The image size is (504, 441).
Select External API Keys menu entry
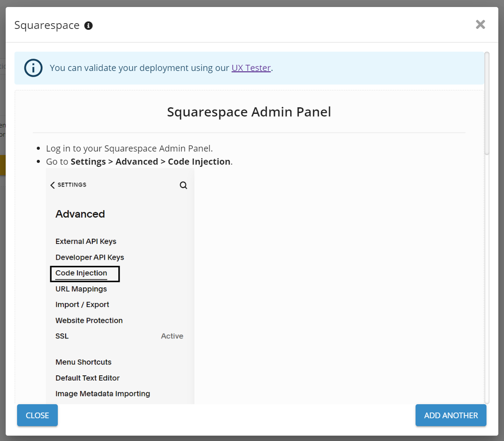pos(86,241)
